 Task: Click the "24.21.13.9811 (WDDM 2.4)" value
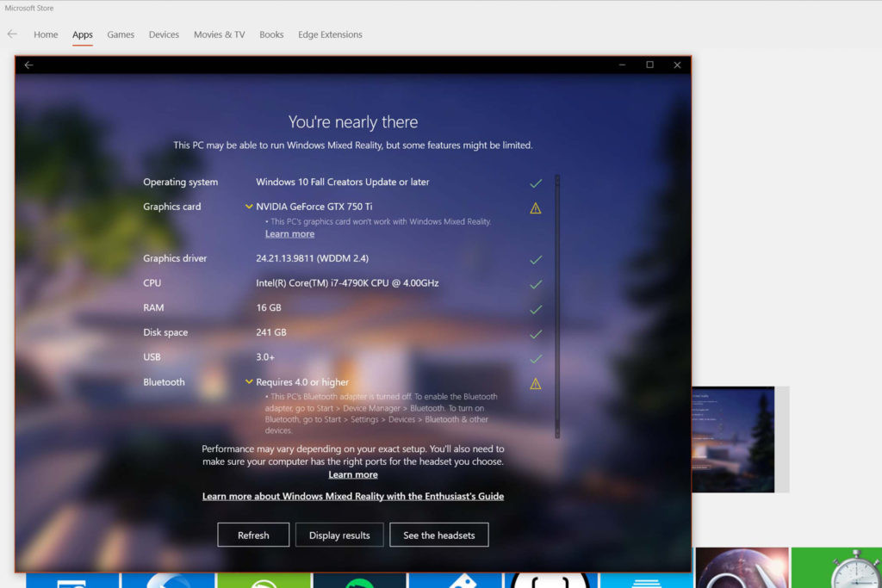pyautogui.click(x=312, y=258)
